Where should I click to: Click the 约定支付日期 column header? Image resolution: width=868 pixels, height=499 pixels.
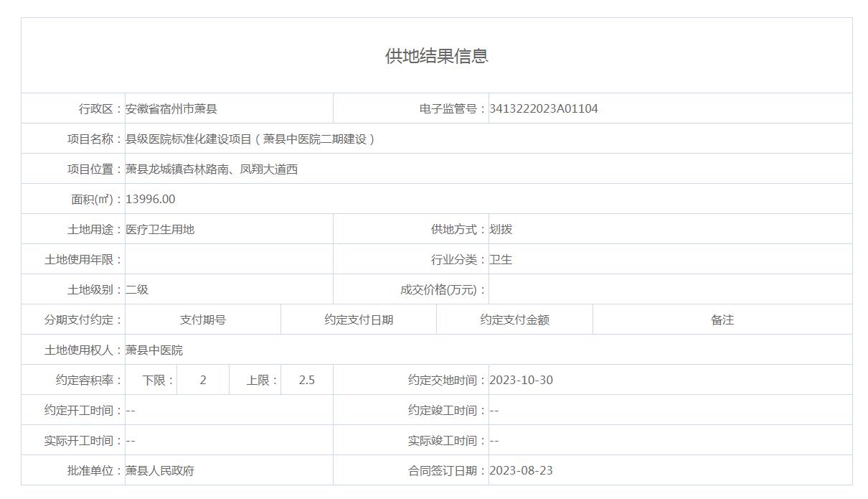[x=359, y=320]
